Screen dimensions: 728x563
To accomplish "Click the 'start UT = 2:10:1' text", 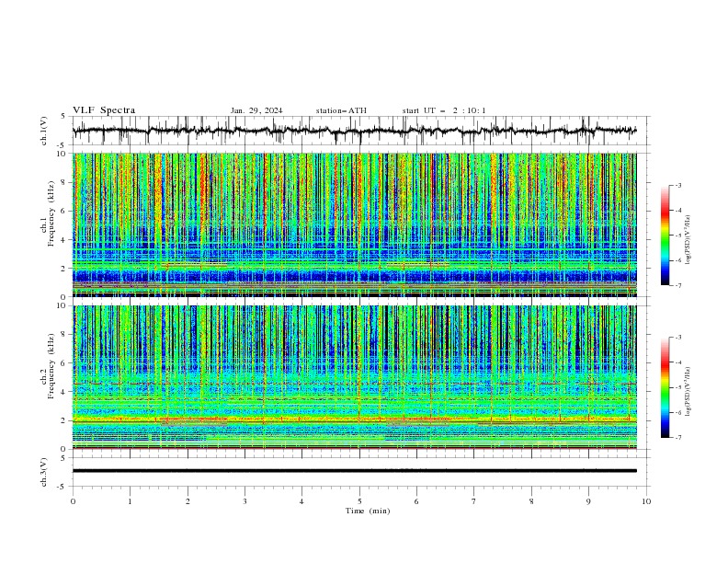I will coord(444,110).
